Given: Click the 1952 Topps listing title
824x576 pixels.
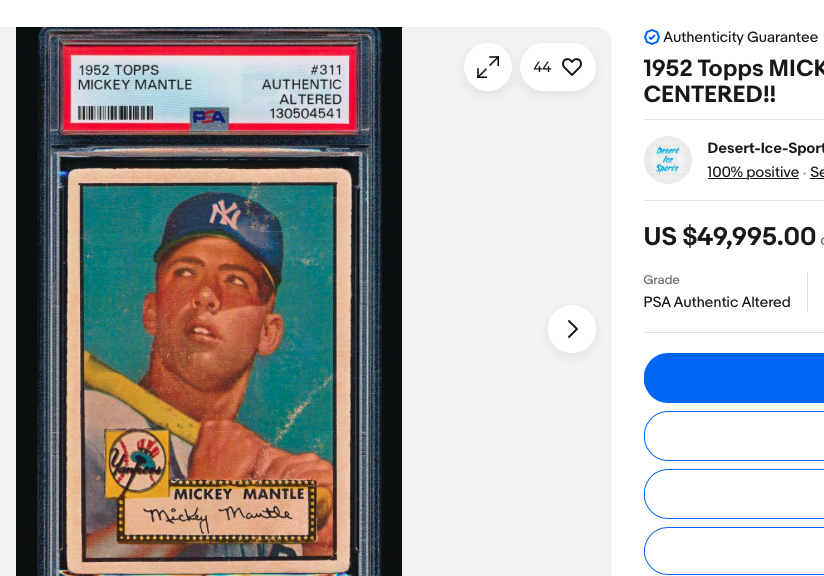Looking at the screenshot, I should point(734,81).
